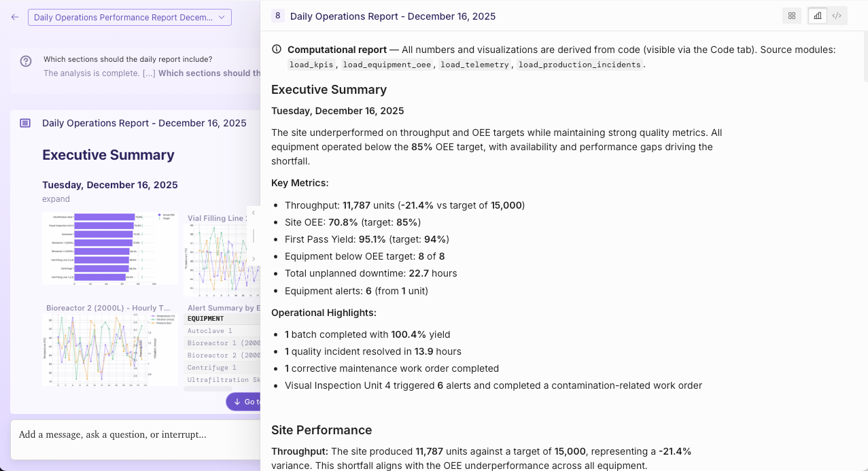Image resolution: width=868 pixels, height=471 pixels.
Task: Switch to the Code view tab
Action: pyautogui.click(x=837, y=16)
